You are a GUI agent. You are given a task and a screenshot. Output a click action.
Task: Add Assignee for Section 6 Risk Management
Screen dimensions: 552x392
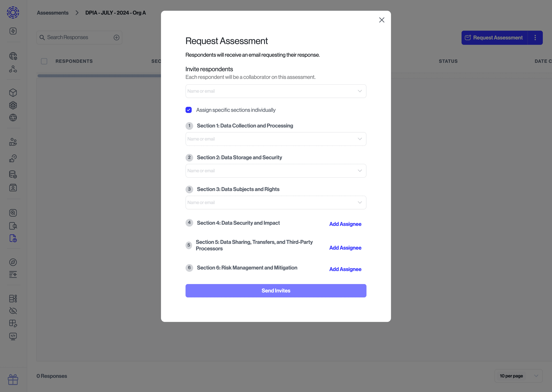[345, 269]
